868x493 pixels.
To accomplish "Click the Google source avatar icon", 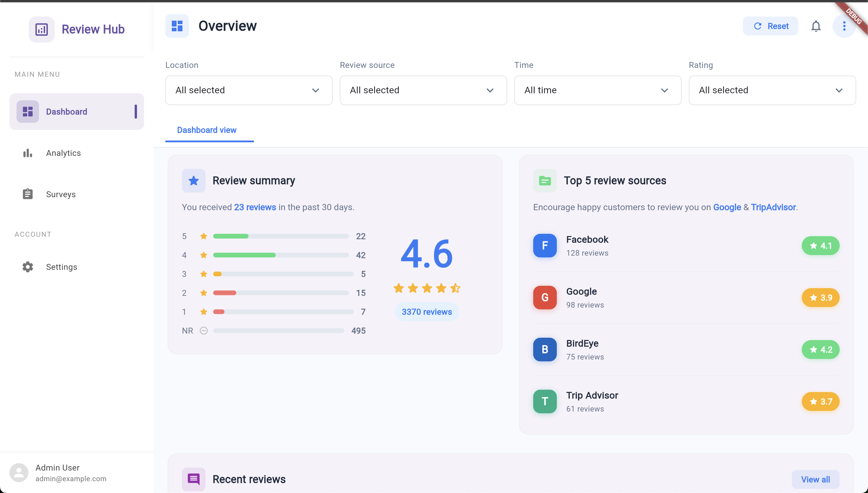I will click(x=544, y=297).
